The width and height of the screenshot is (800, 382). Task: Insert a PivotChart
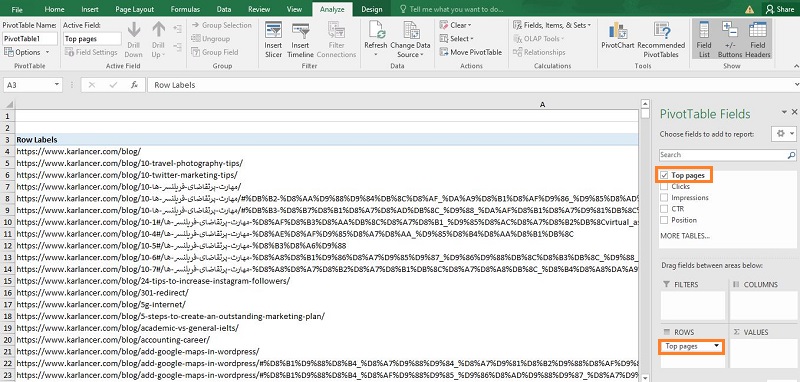pyautogui.click(x=617, y=36)
